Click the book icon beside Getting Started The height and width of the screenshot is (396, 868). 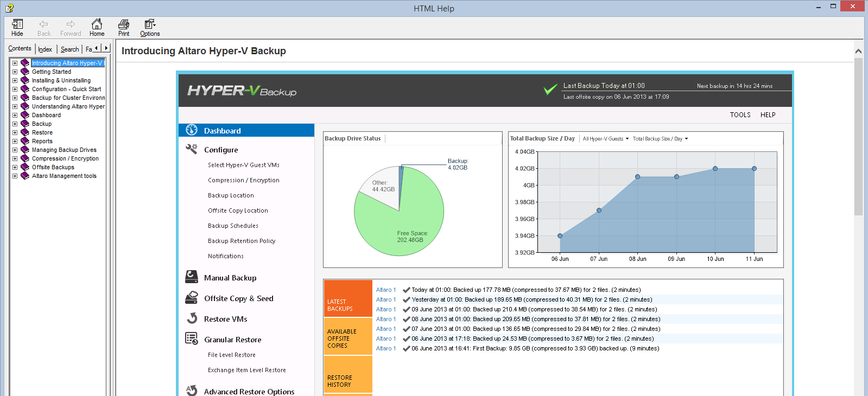click(25, 72)
